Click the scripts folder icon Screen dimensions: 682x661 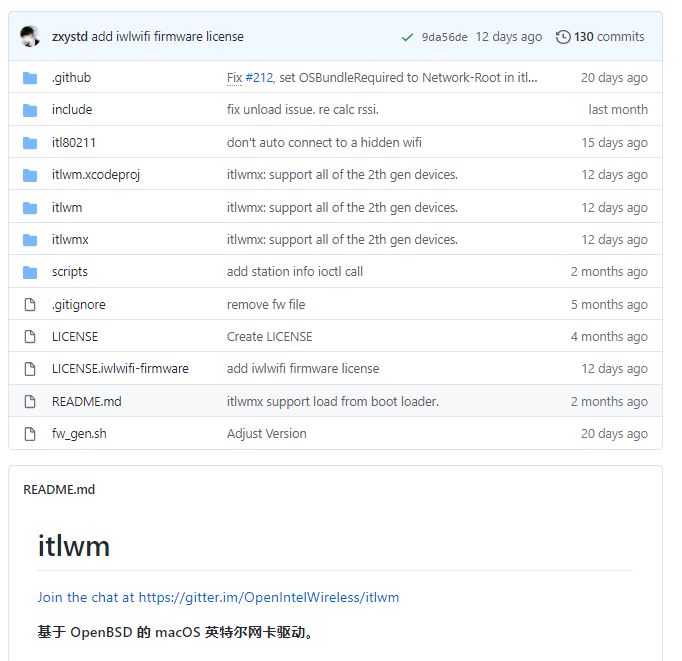[30, 272]
